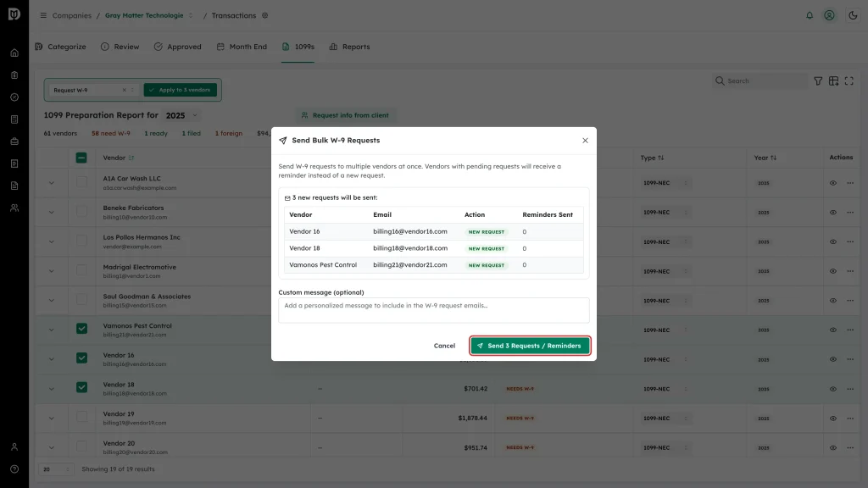Select billing18@vendor18.com in dialog
Screen dimensions: 868x488
pyautogui.click(x=409, y=248)
